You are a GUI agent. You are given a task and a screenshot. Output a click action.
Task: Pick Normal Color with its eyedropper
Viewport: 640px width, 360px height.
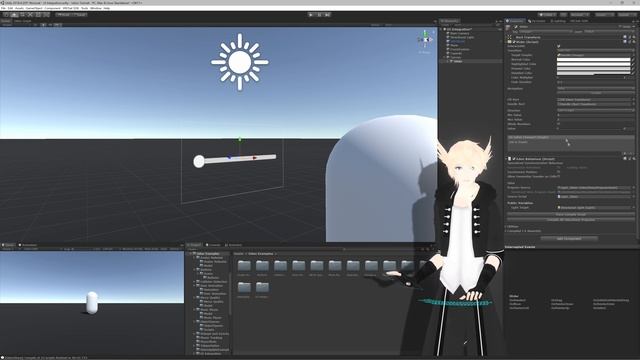[633, 60]
